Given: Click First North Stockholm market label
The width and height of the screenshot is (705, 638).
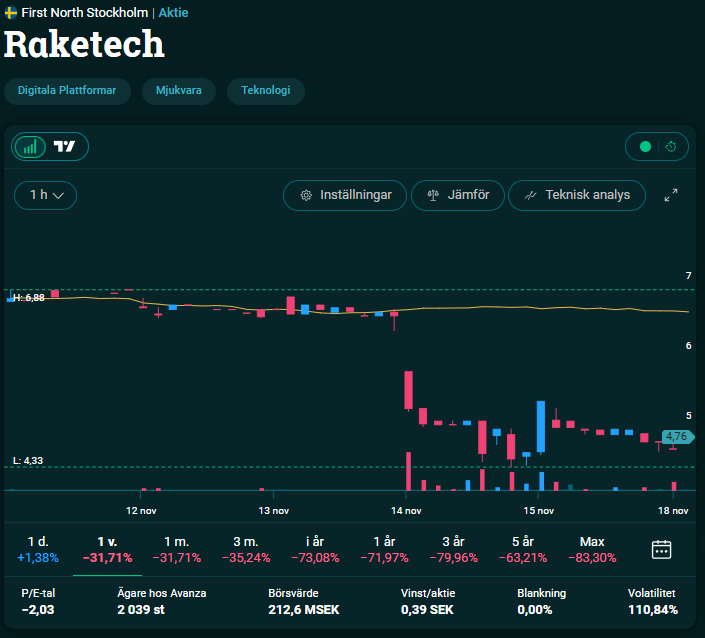Looking at the screenshot, I should (x=85, y=13).
